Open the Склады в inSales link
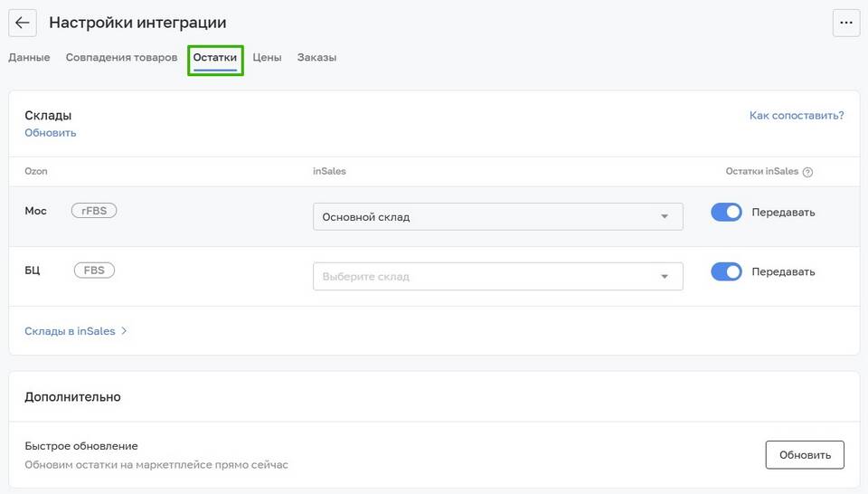This screenshot has width=868, height=494. (70, 331)
